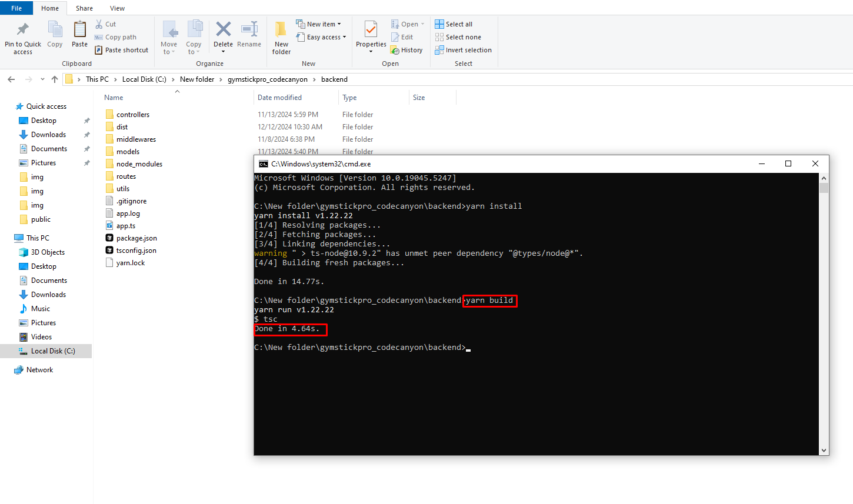Navigate back using the back arrow

[x=11, y=79]
